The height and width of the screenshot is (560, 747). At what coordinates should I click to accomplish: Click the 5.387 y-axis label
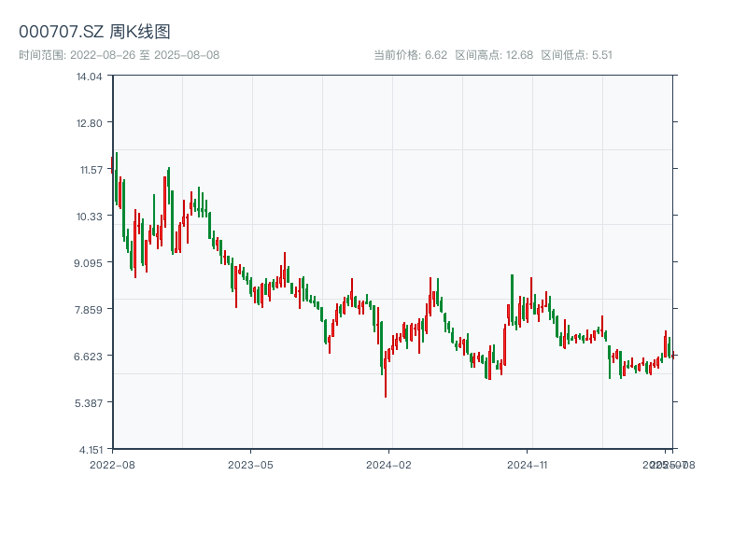(x=90, y=403)
